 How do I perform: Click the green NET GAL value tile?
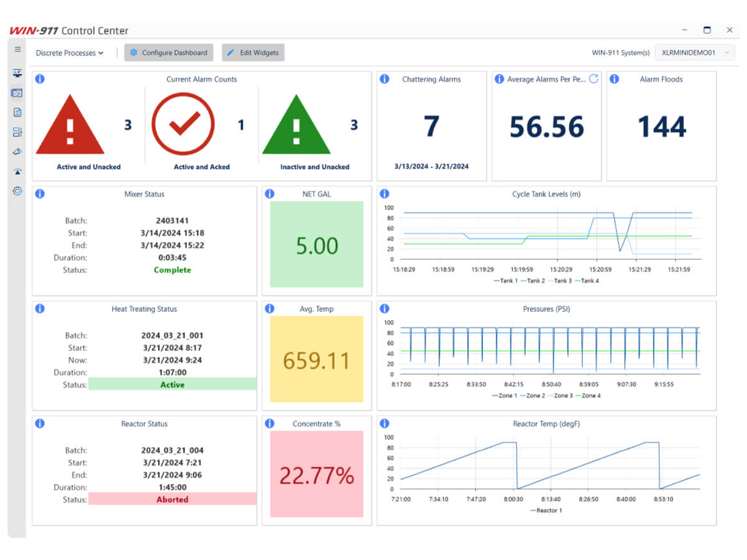[316, 243]
